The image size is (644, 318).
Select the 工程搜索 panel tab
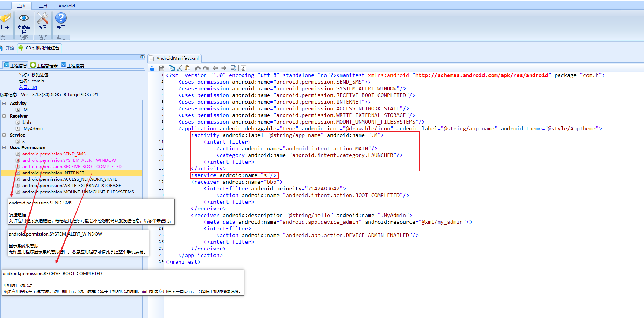click(x=73, y=66)
